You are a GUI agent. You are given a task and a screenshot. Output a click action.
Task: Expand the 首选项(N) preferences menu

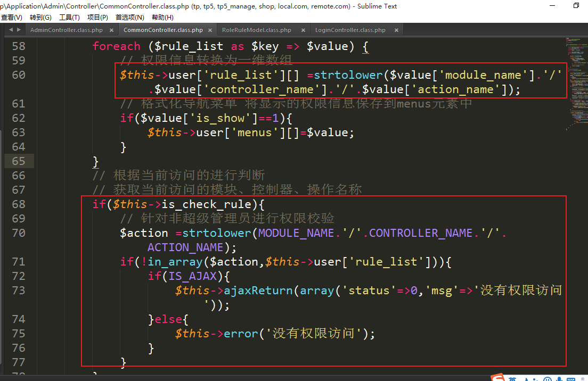pyautogui.click(x=129, y=18)
